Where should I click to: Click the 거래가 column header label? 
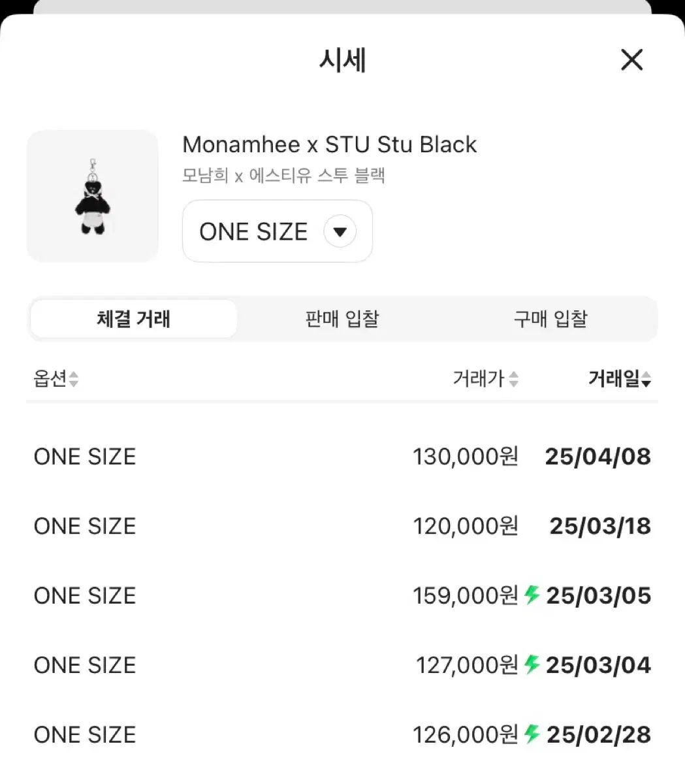coord(479,379)
